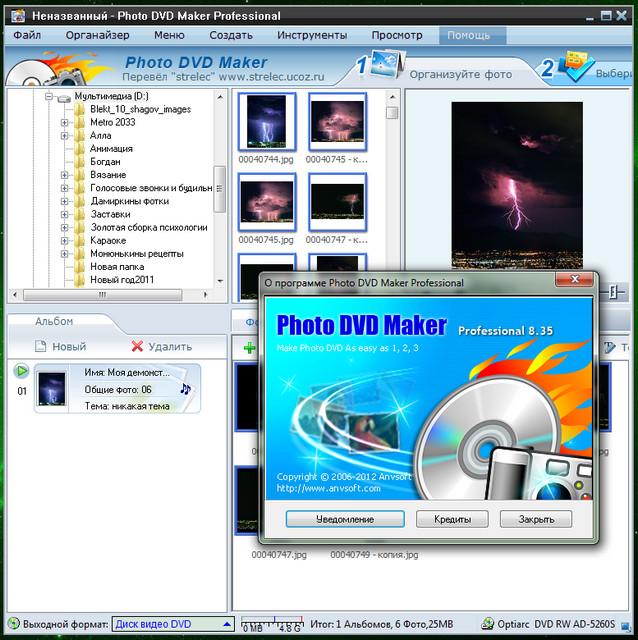638x640 pixels.
Task: Expand the Голосовые звонки и будильн folder
Action: [x=64, y=188]
